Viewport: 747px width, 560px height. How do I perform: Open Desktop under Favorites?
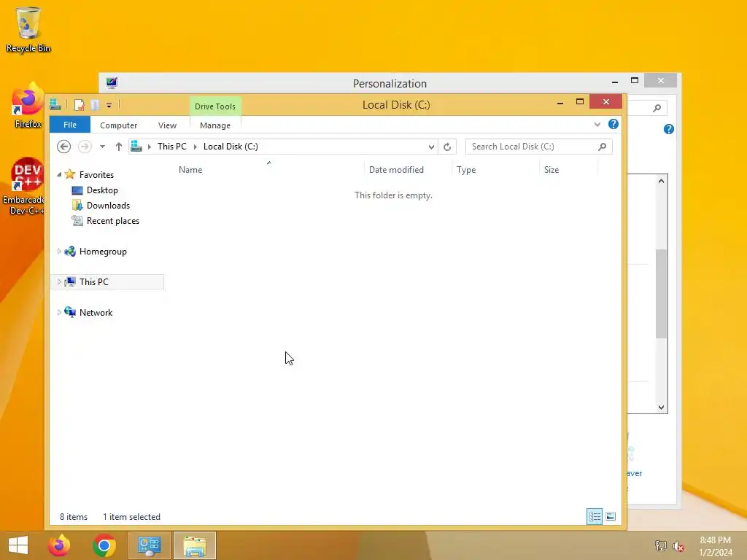pyautogui.click(x=102, y=190)
